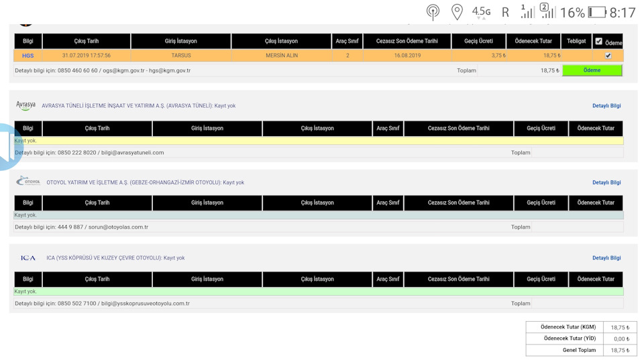This screenshot has width=644, height=362.
Task: Click the ICA YSS Köprüsü section title
Action: pos(115,257)
